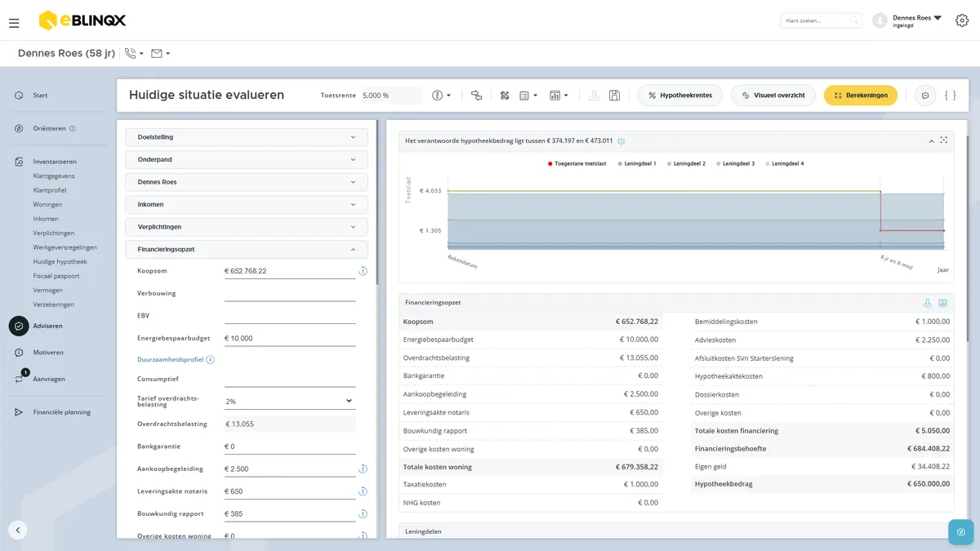Screen dimensions: 980x551
Task: Click the info icon beside Koopsom field
Action: (x=363, y=271)
